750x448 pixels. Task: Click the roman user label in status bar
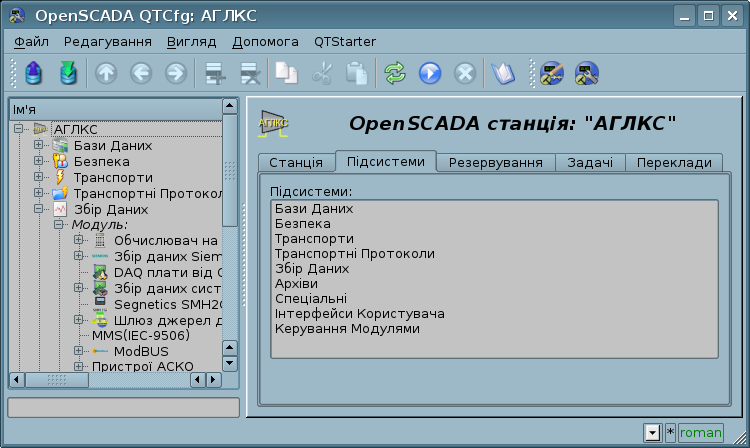pyautogui.click(x=701, y=433)
